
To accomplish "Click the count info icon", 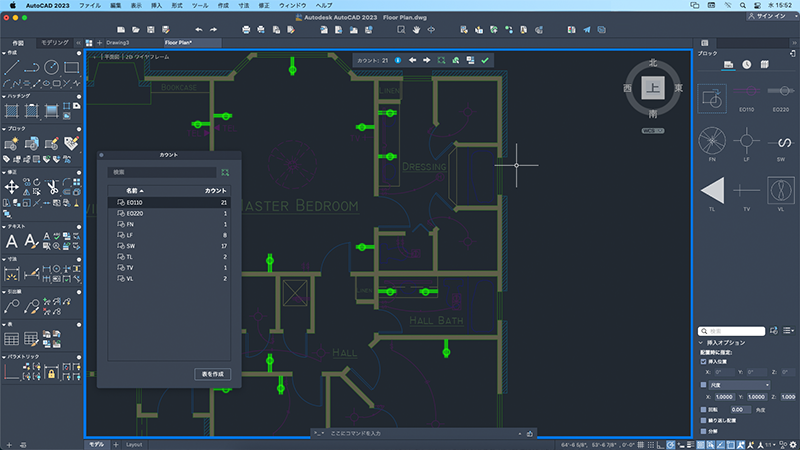I will pyautogui.click(x=397, y=60).
